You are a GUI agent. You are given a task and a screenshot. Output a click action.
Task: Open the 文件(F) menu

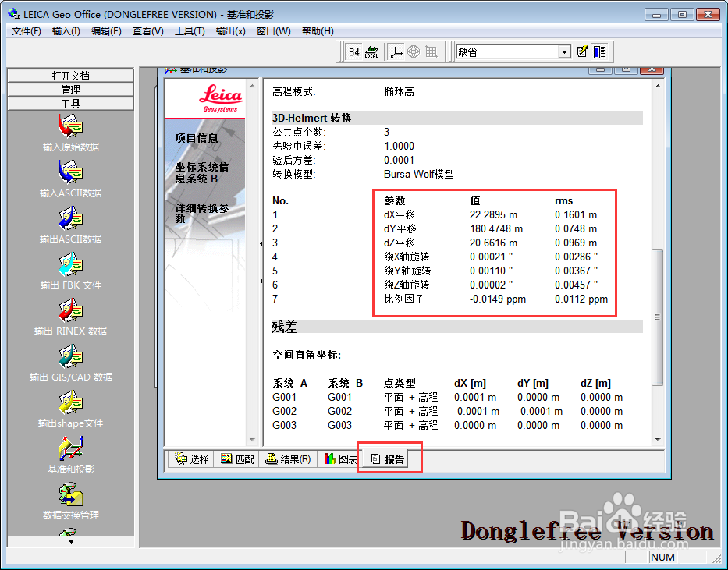tap(26, 31)
